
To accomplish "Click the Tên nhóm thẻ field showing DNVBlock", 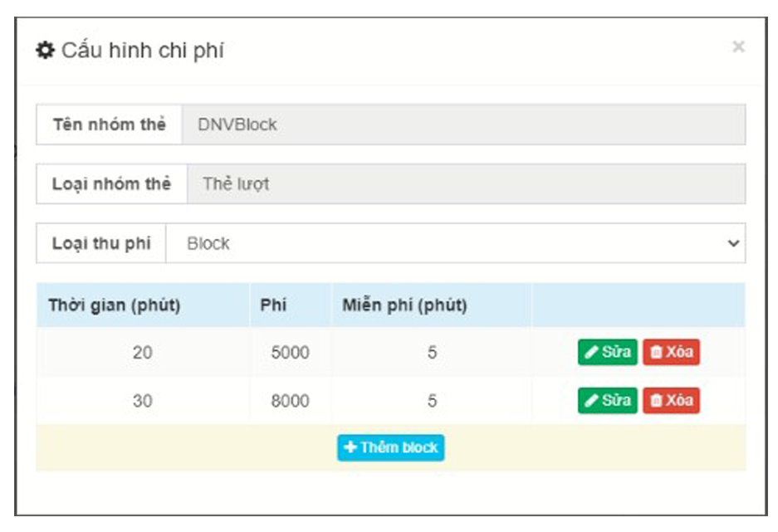I will pos(462,124).
